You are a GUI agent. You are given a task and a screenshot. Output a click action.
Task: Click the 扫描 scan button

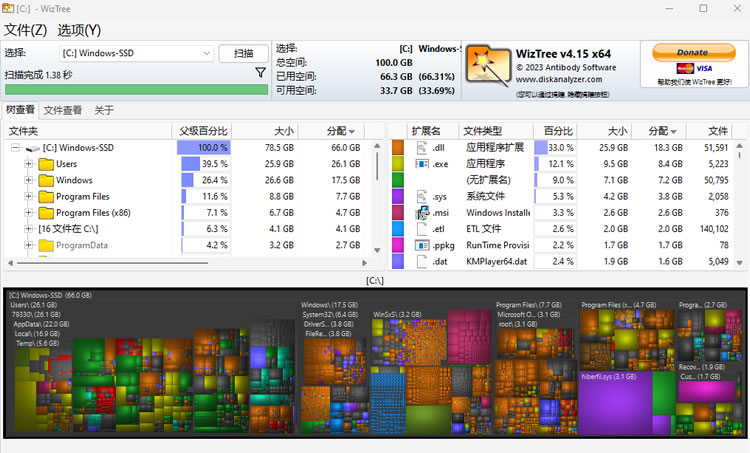pyautogui.click(x=243, y=53)
